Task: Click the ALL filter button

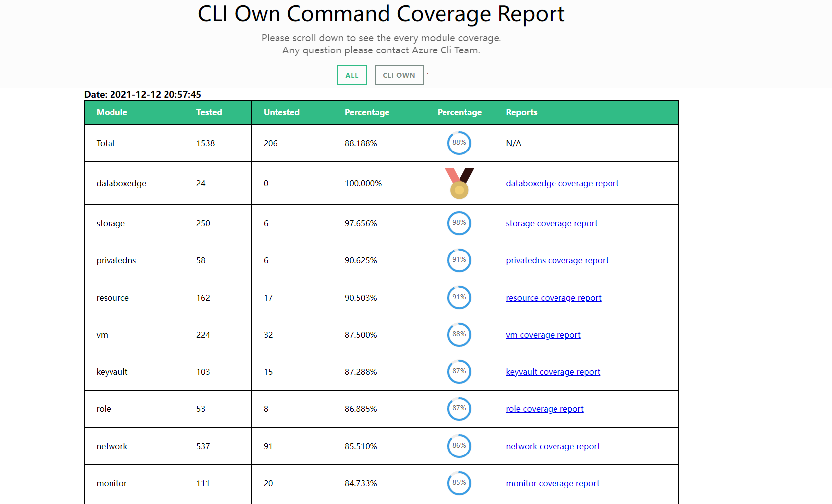Action: [352, 75]
